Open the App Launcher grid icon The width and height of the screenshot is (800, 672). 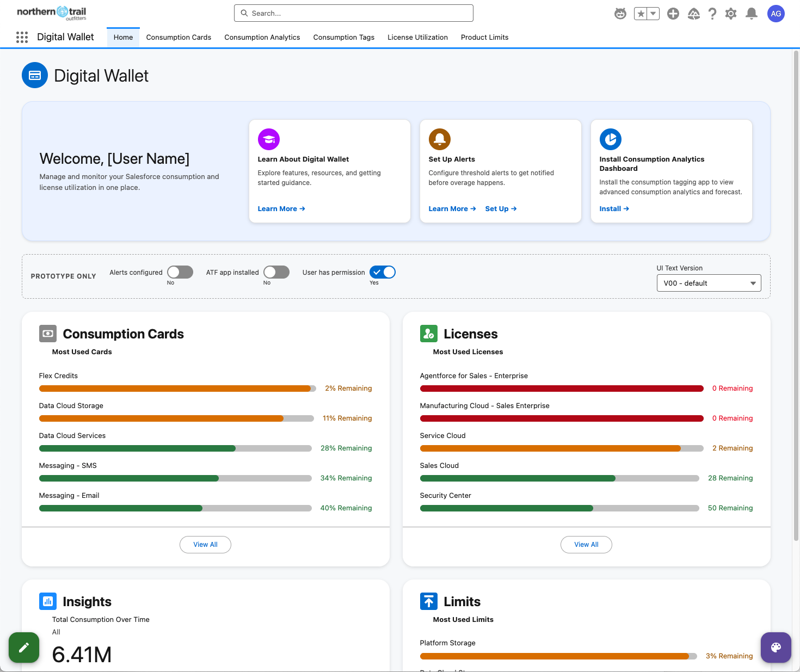22,37
